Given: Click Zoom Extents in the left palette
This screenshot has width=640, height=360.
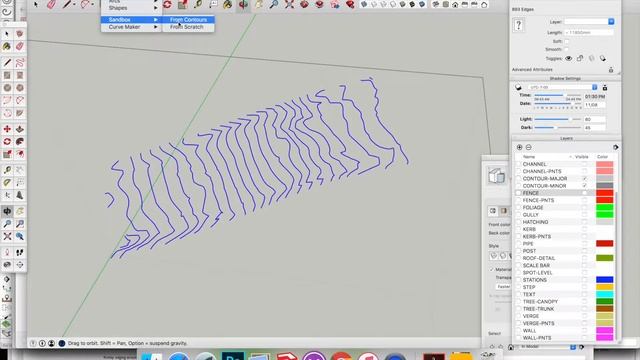Looking at the screenshot, I should pyautogui.click(x=7, y=236).
